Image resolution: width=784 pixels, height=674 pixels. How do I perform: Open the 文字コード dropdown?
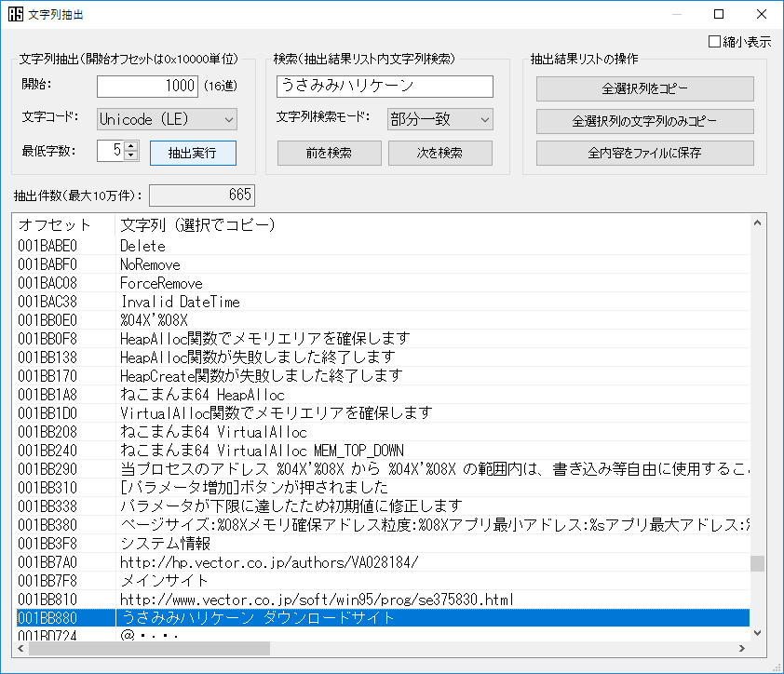coord(167,119)
